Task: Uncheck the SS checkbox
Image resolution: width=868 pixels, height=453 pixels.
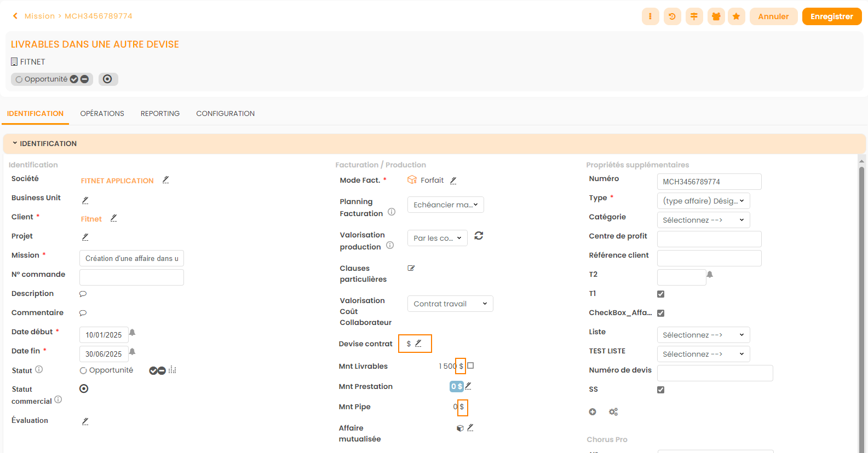Action: 660,390
